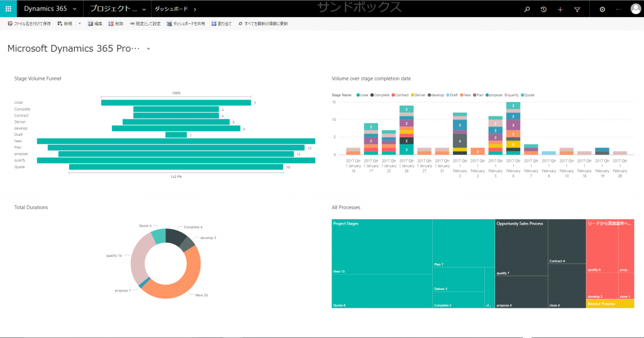
Task: Click the Microsoft Dynamics 365 Pro dashboard title
Action: (74, 48)
